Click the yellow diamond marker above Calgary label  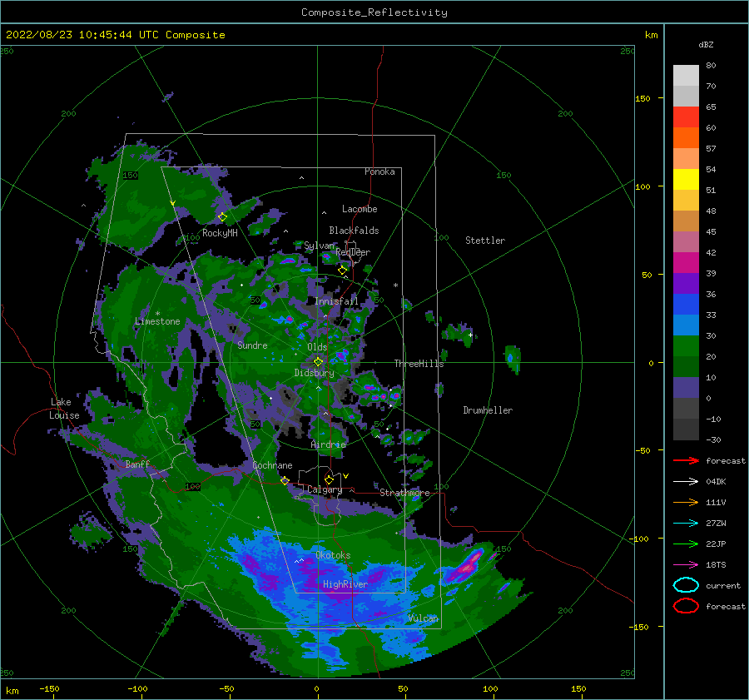point(329,479)
